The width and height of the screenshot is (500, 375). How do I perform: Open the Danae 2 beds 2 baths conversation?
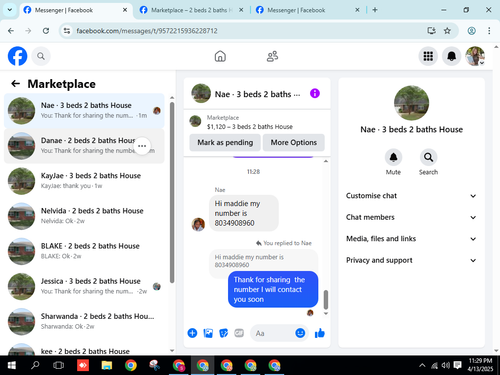click(x=84, y=146)
